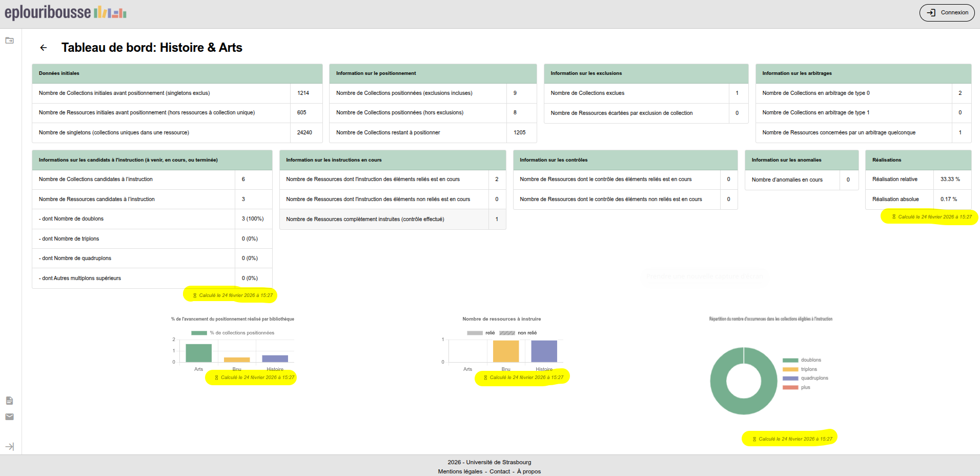The image size is (980, 476).
Task: Open the document icon in the left sidebar
Action: pos(9,401)
